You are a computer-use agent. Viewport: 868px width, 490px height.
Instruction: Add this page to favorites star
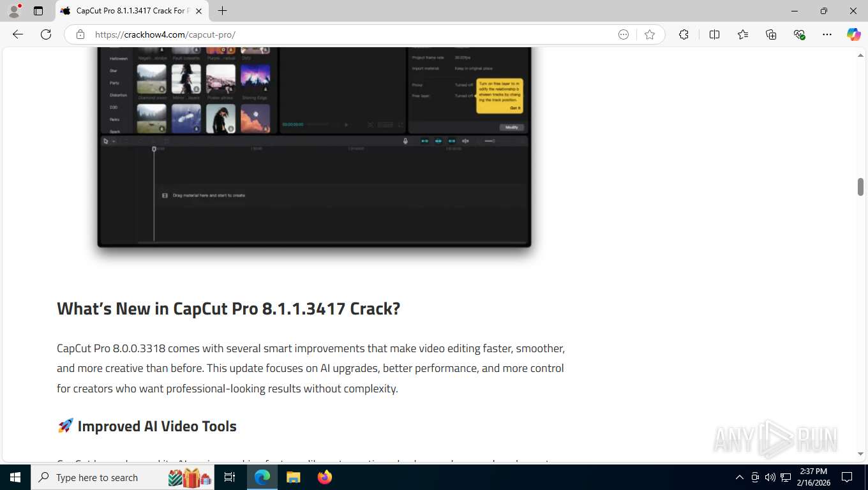click(650, 34)
